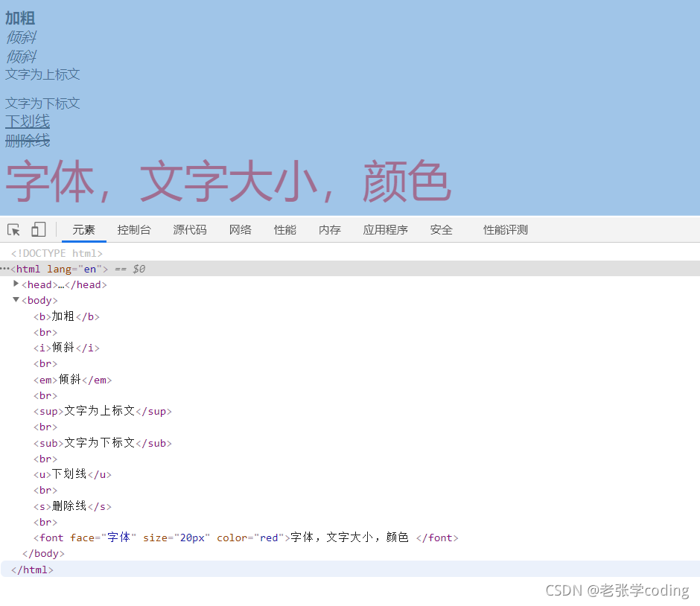Switch to the 源代码 (Sources) tab
Image resolution: width=700 pixels, height=606 pixels.
point(189,230)
